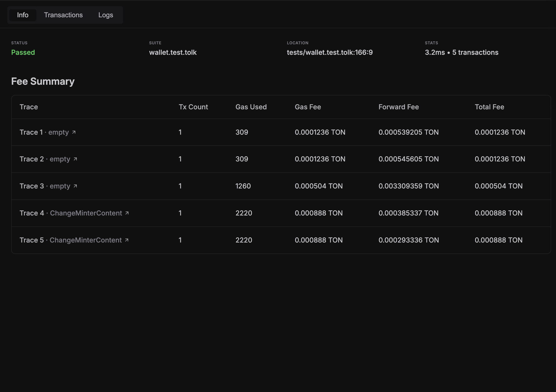
Task: Open Trace 1 external link arrow icon
Action: [x=74, y=132]
